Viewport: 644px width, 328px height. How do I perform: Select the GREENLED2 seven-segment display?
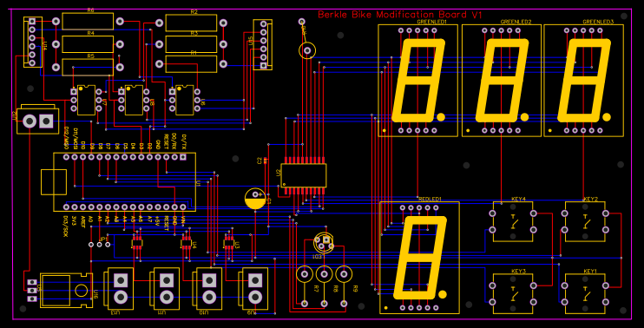(502, 81)
